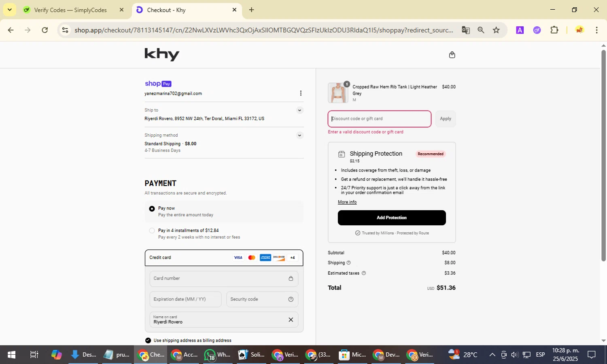Click the Shop Pay logo

click(x=158, y=84)
